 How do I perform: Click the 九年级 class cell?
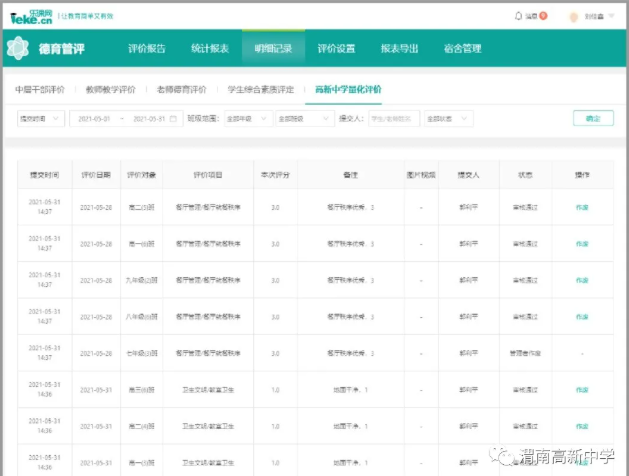point(141,280)
